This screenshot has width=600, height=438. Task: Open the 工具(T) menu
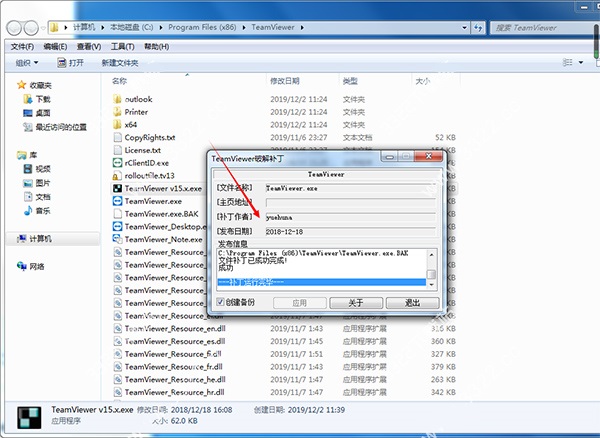tap(122, 46)
